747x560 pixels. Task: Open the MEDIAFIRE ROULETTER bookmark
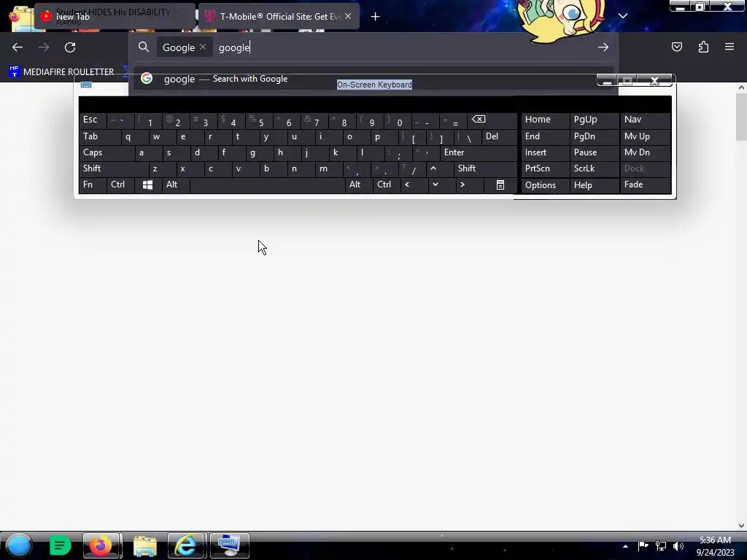[61, 72]
